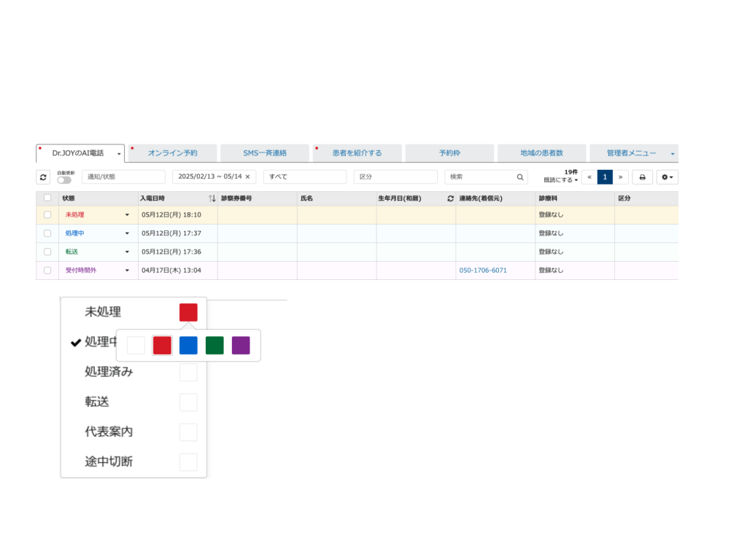This screenshot has height=560, width=747.
Task: Open status dropdown arrow on 受付時間外 row
Action: pos(127,271)
